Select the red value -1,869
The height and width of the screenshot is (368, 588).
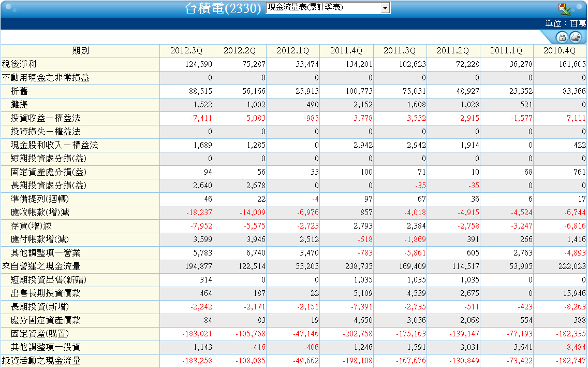point(415,240)
